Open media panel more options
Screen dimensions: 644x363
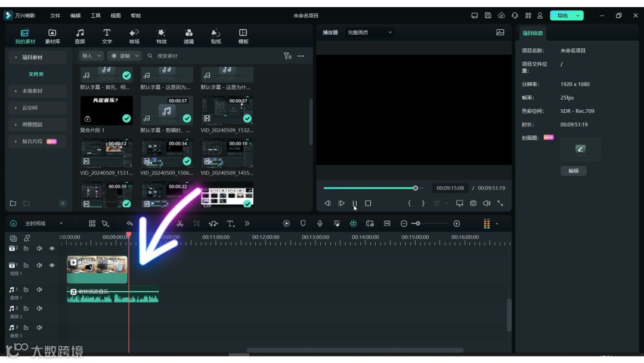[x=301, y=56]
